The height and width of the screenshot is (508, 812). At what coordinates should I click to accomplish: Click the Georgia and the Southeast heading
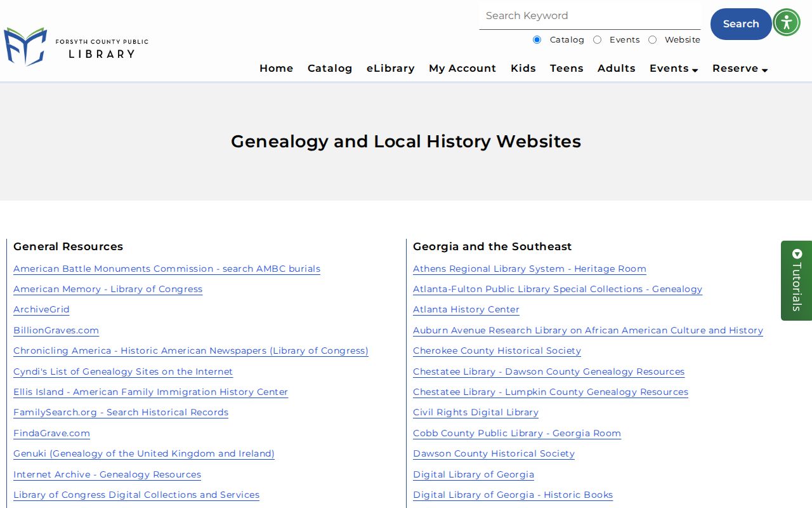pos(492,246)
